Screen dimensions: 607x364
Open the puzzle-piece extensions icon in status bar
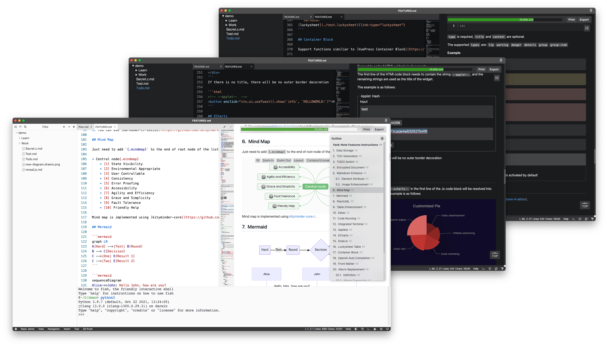tap(375, 329)
